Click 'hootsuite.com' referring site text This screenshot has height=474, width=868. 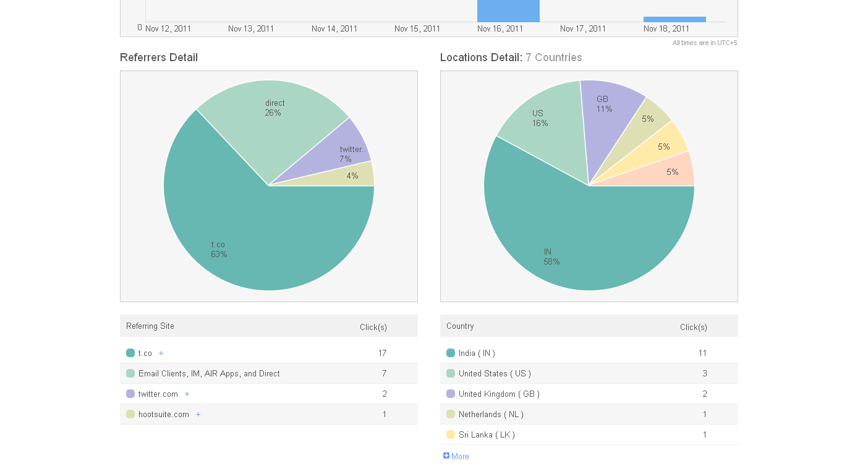click(x=164, y=415)
